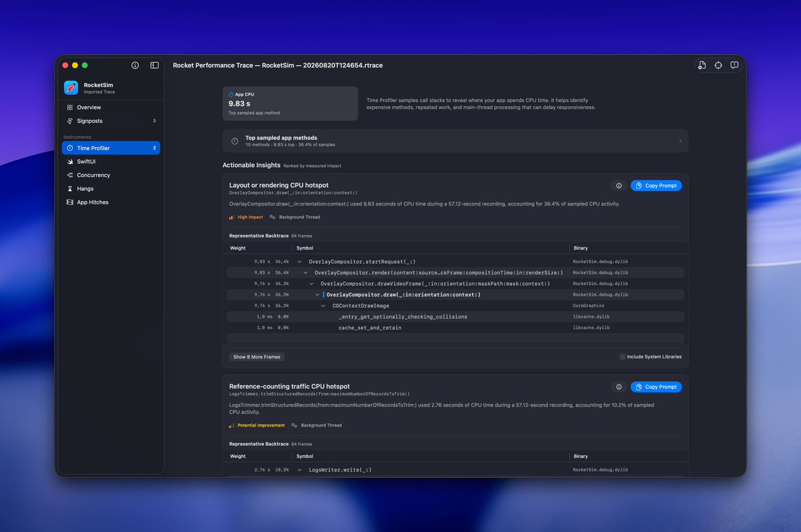Click the Layout or rendering CPU hotspot title

coord(279,186)
